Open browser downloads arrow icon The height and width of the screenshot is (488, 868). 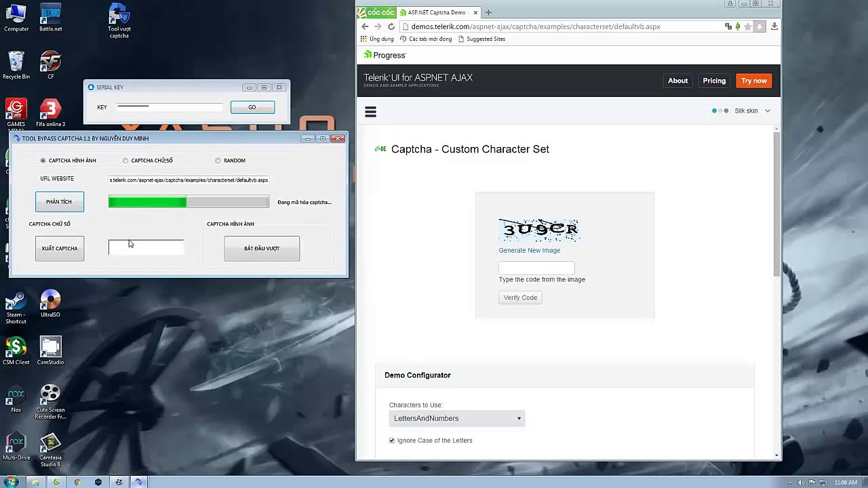(774, 26)
